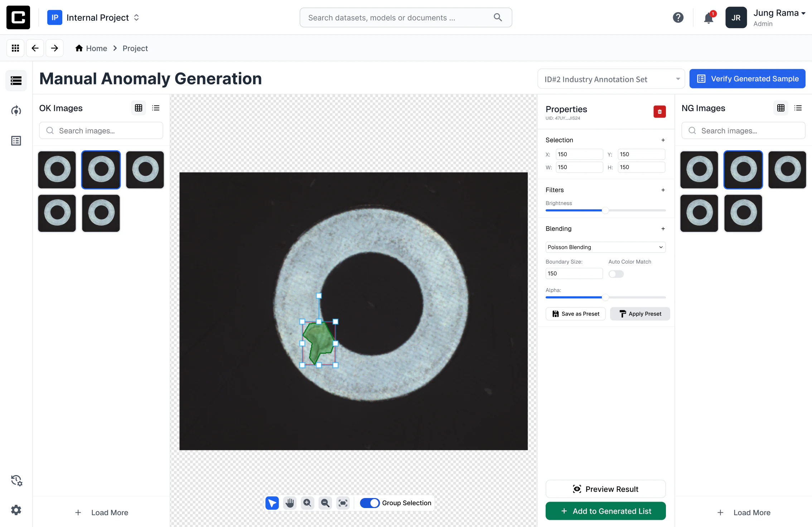Go back with the left arrow button
812x527 pixels.
35,48
